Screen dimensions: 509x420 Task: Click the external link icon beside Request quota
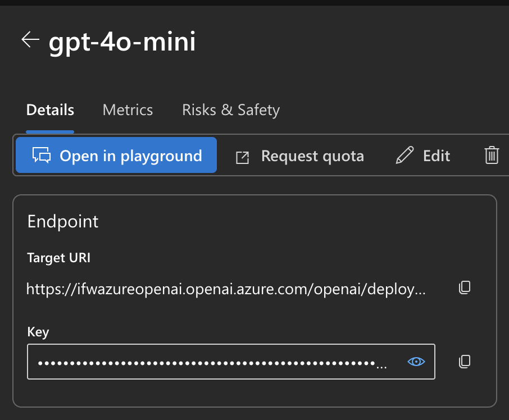[242, 157]
